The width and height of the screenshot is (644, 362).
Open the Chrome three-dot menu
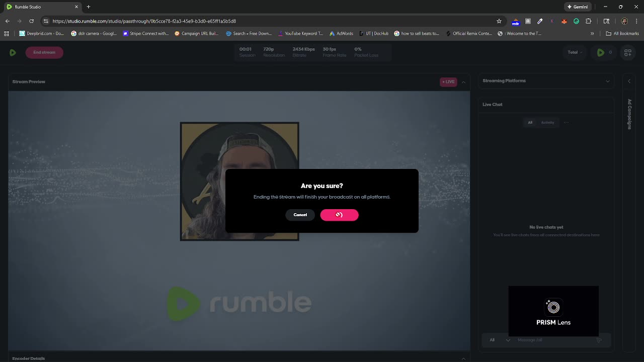pyautogui.click(x=637, y=21)
